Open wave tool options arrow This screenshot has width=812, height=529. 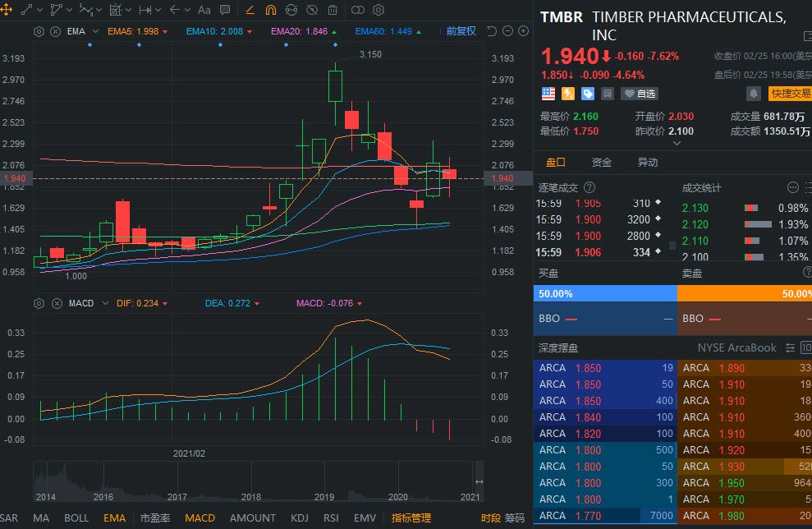coord(99,10)
